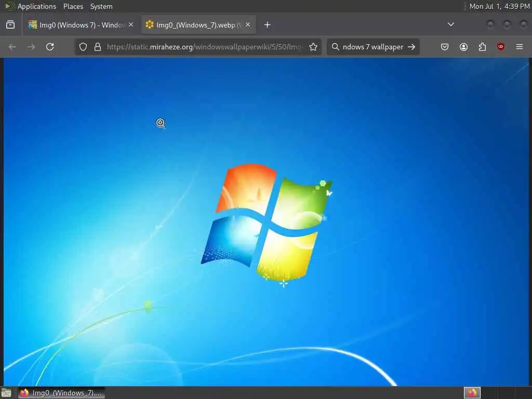Open the System menu

pos(101,6)
